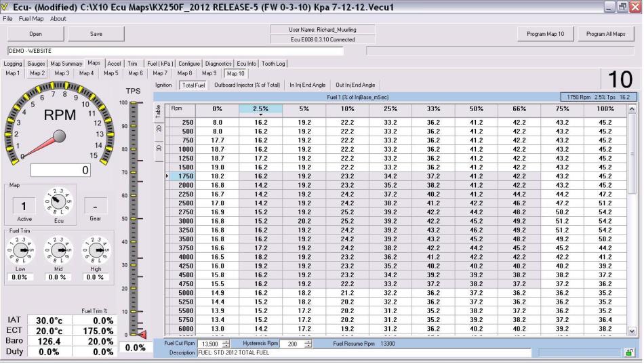
Task: Click the Save button
Action: point(96,34)
